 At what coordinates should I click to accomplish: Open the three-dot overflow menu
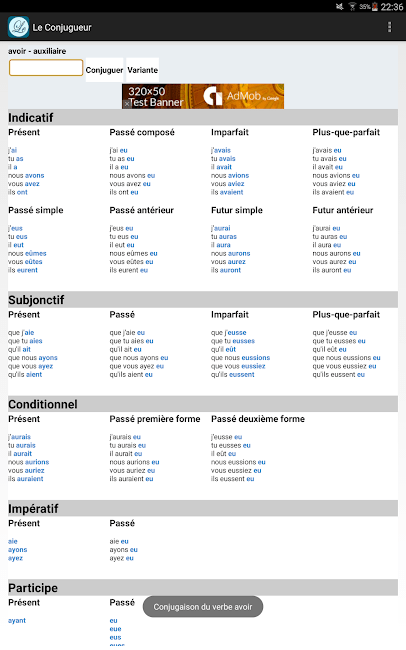tap(389, 27)
